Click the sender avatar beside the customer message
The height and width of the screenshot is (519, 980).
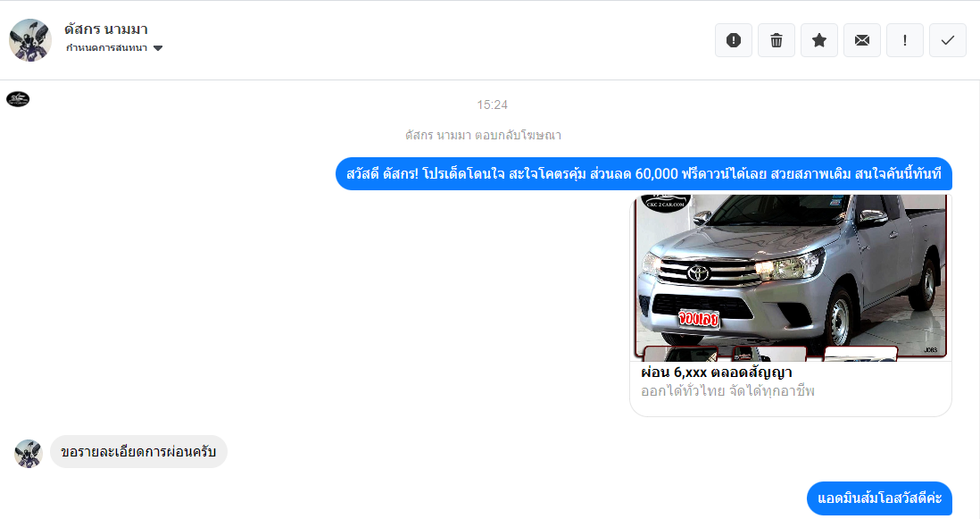pos(29,454)
